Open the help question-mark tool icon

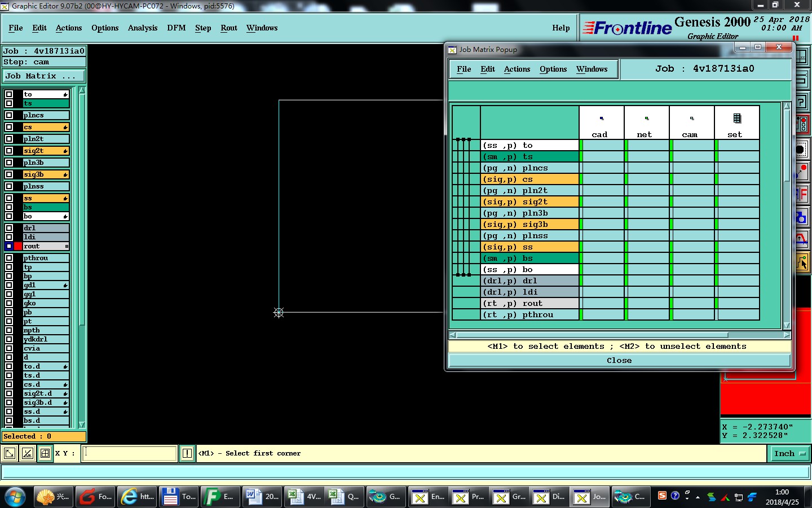pyautogui.click(x=802, y=103)
